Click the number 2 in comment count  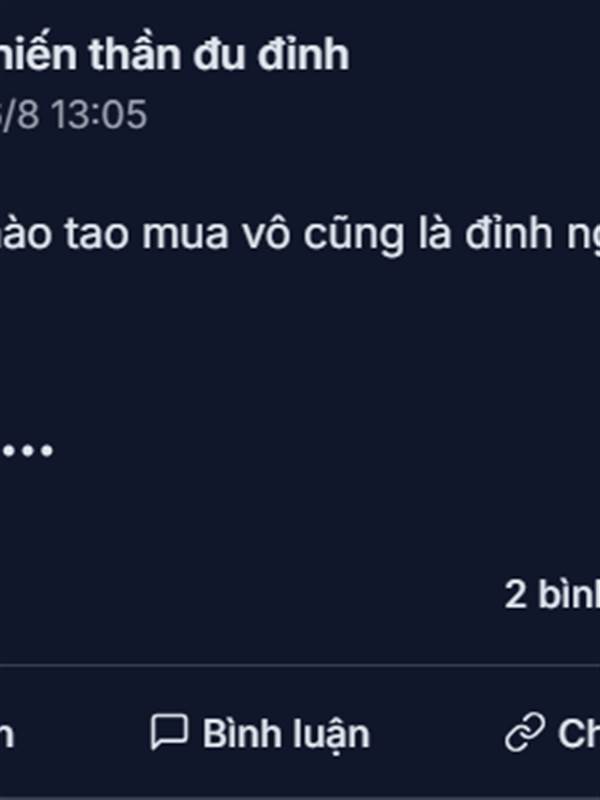515,595
